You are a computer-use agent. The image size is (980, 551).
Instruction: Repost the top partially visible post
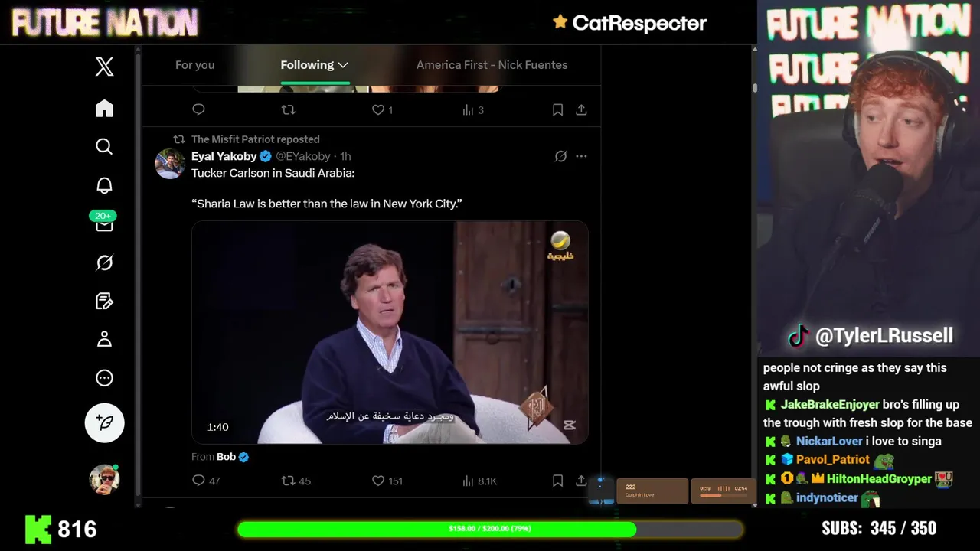[288, 109]
